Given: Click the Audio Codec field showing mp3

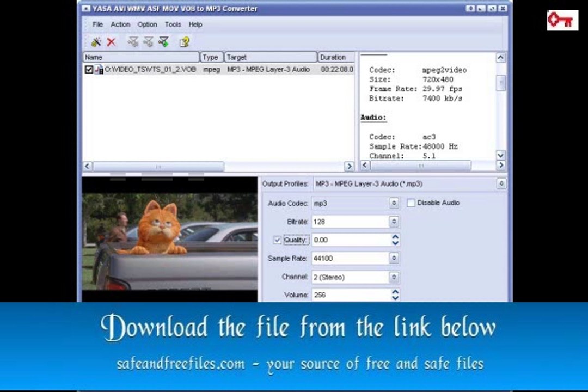Looking at the screenshot, I should pos(350,203).
